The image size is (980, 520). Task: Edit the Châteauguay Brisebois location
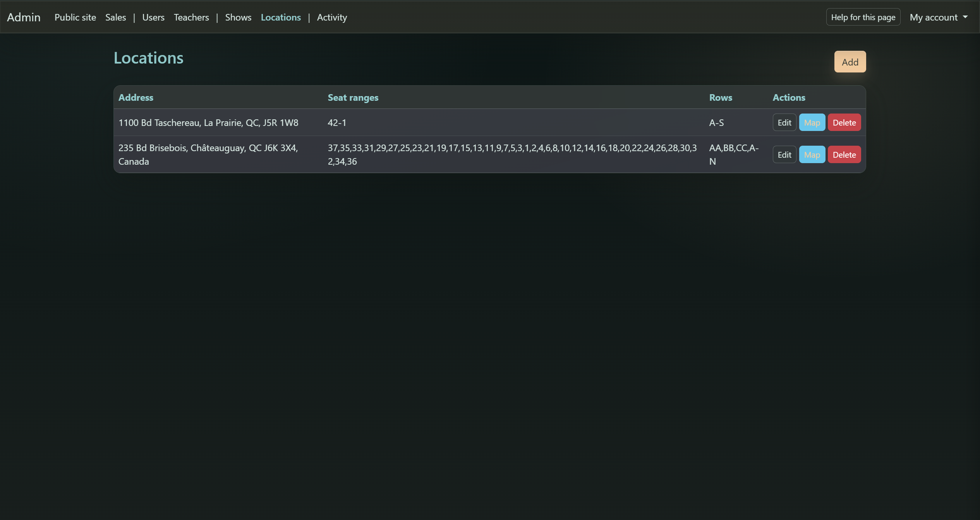[x=784, y=155]
